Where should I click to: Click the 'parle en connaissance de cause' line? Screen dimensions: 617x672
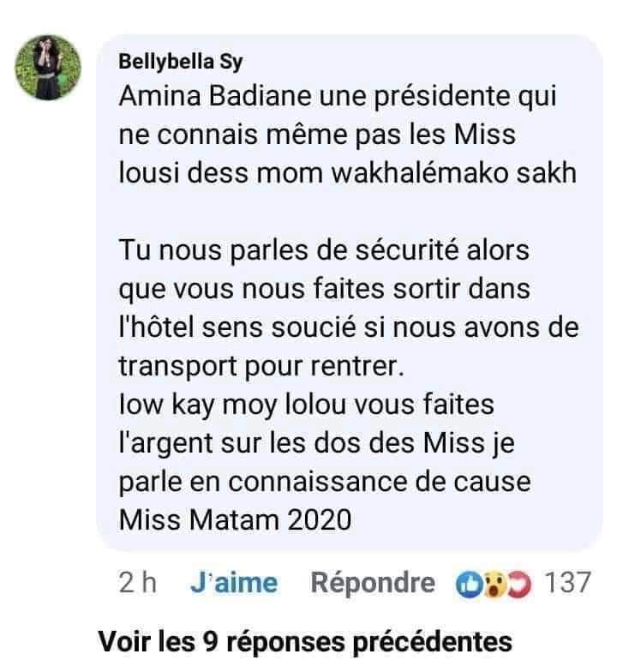(323, 480)
